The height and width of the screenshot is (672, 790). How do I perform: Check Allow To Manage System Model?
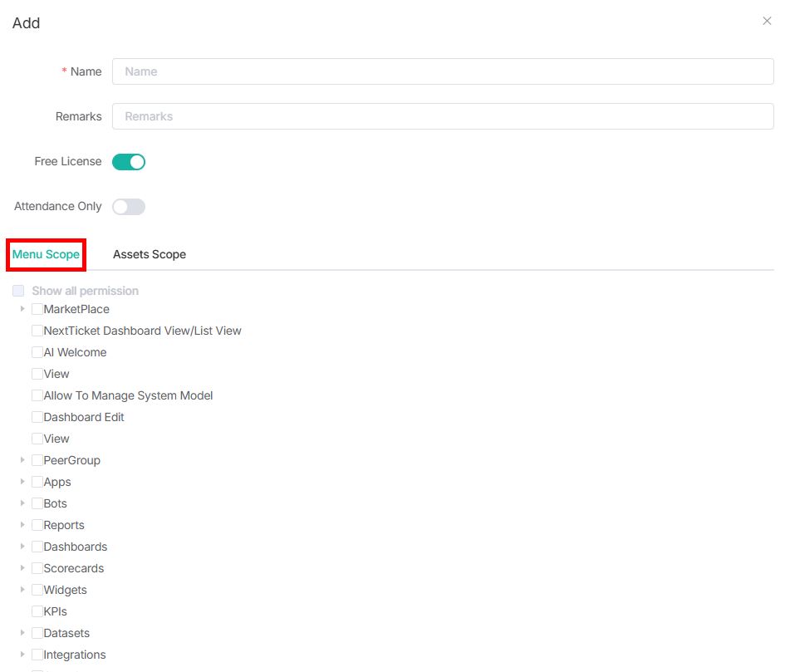click(x=37, y=395)
